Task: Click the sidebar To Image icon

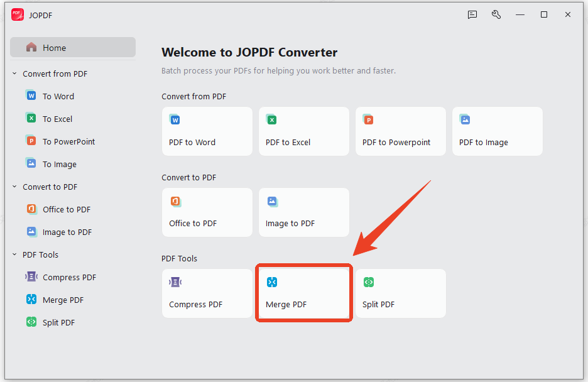Action: 31,163
